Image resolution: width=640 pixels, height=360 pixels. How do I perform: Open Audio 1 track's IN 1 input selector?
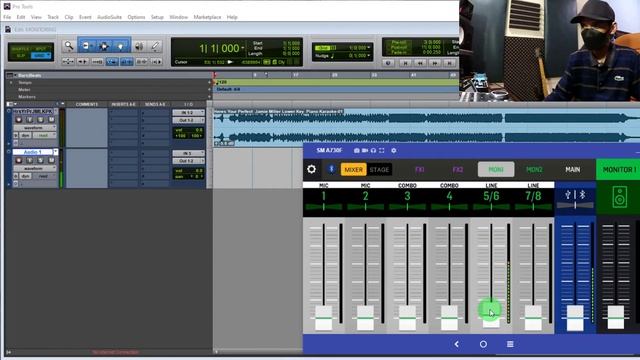pyautogui.click(x=188, y=153)
